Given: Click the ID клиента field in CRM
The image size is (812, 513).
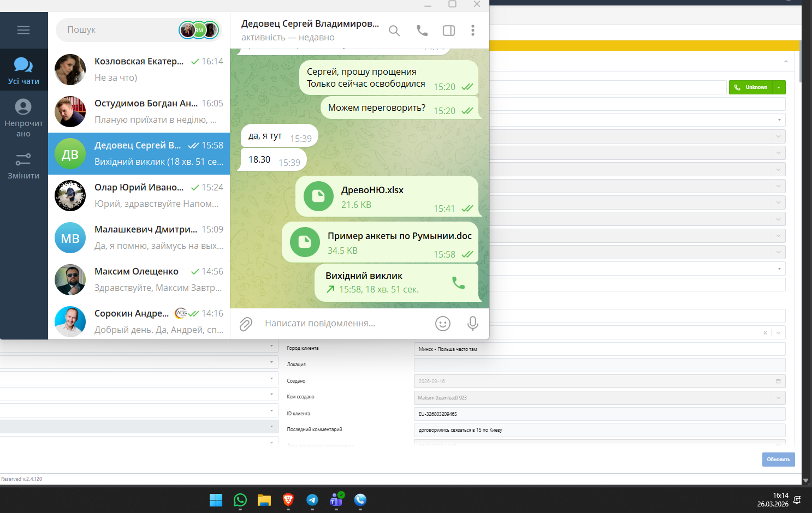Looking at the screenshot, I should point(600,414).
